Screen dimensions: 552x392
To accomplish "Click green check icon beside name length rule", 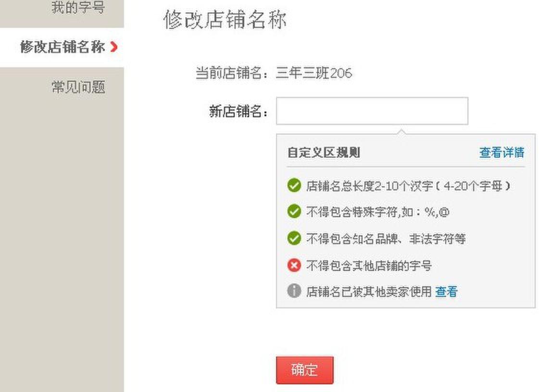I will (294, 185).
